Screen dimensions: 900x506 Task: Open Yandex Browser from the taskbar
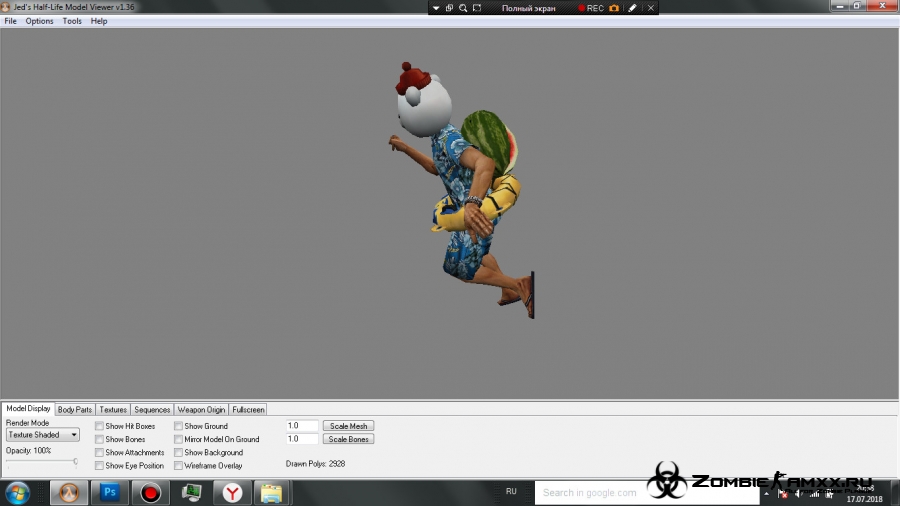pos(232,493)
